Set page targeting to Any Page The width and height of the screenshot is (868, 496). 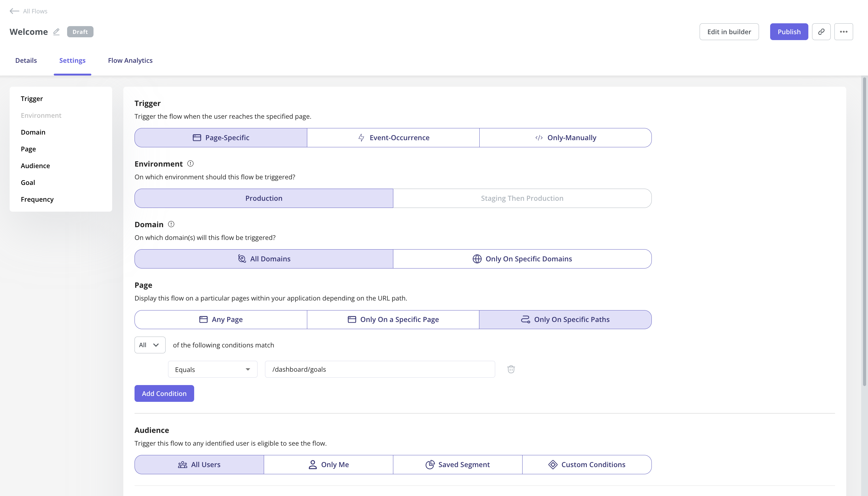click(221, 319)
